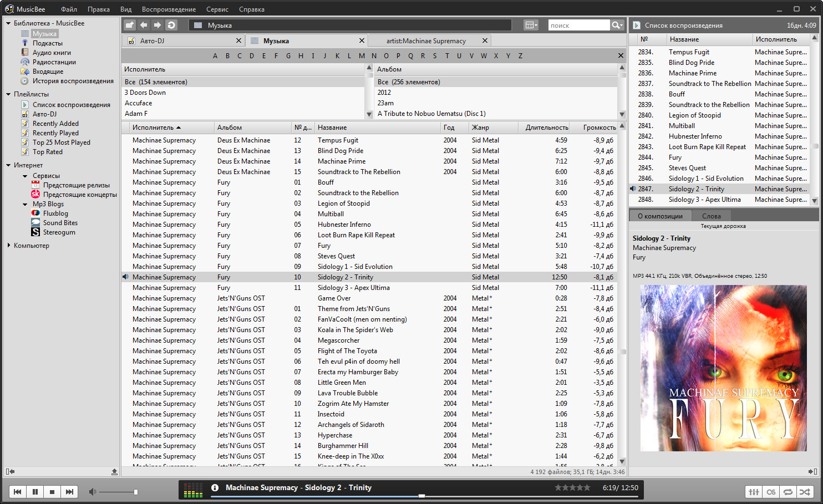The height and width of the screenshot is (504, 823).
Task: Go back with the left arrow
Action: pyautogui.click(x=144, y=25)
